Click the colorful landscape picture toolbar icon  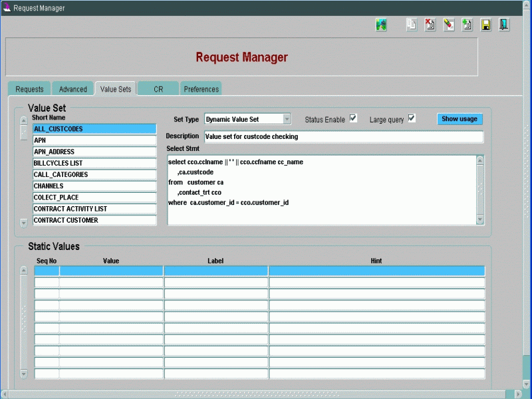[381, 25]
